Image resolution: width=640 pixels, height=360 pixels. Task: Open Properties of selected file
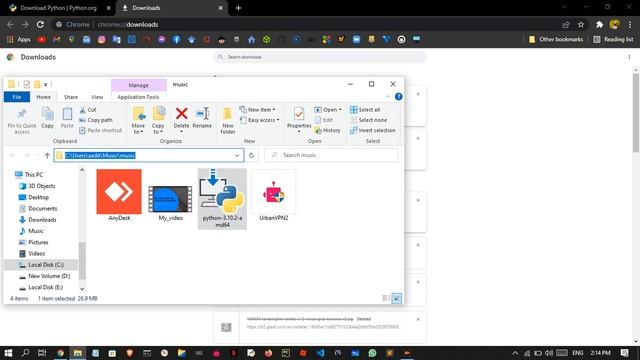click(x=299, y=120)
